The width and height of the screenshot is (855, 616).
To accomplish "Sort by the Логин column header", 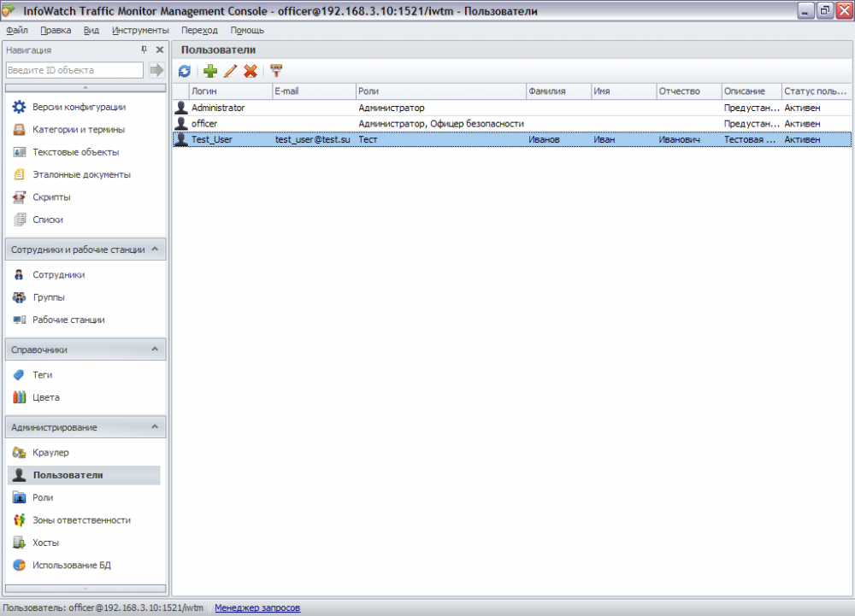I will (231, 91).
